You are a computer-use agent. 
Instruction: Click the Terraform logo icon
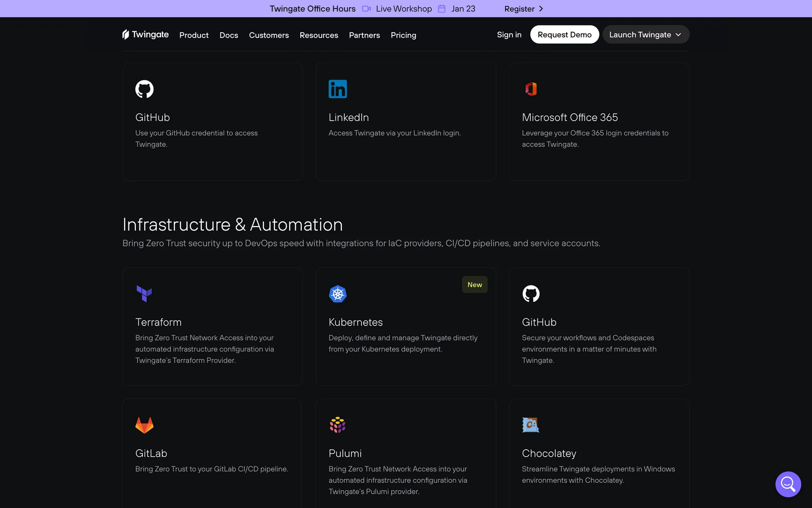pyautogui.click(x=144, y=293)
